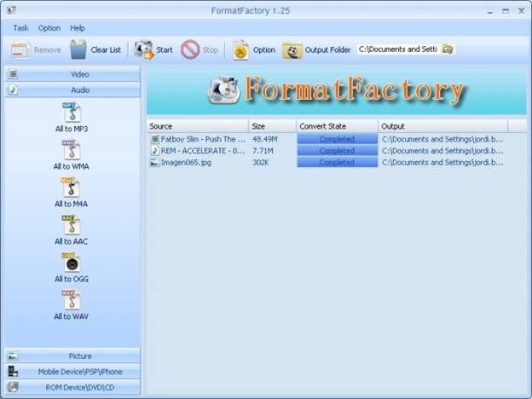Select the All to AAC icon
This screenshot has width=532, height=399.
point(71,224)
